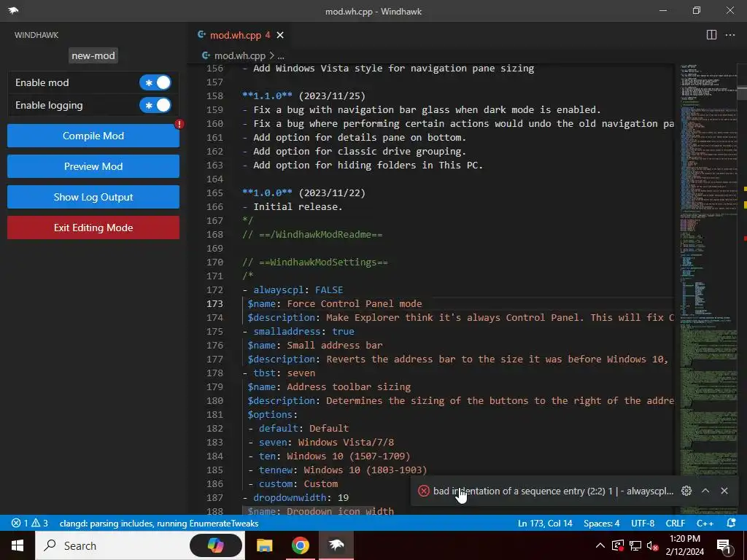Click the breadcrumb ellipsis after mod.wh.cpp
This screenshot has height=560, width=747.
(x=281, y=56)
